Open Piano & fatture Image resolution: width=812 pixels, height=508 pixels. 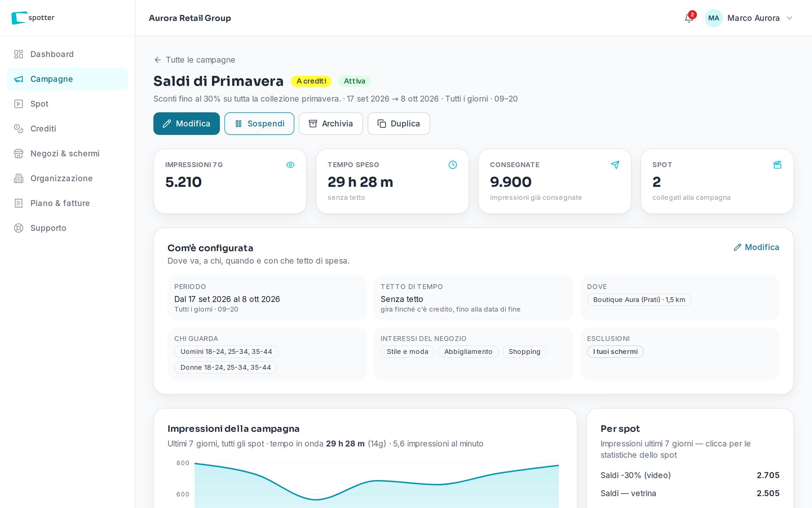tap(67, 203)
